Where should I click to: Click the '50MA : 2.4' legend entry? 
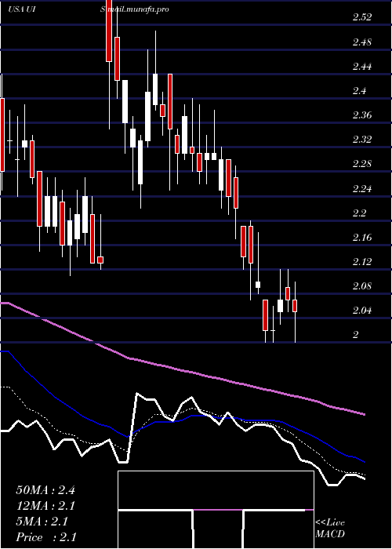point(45,489)
